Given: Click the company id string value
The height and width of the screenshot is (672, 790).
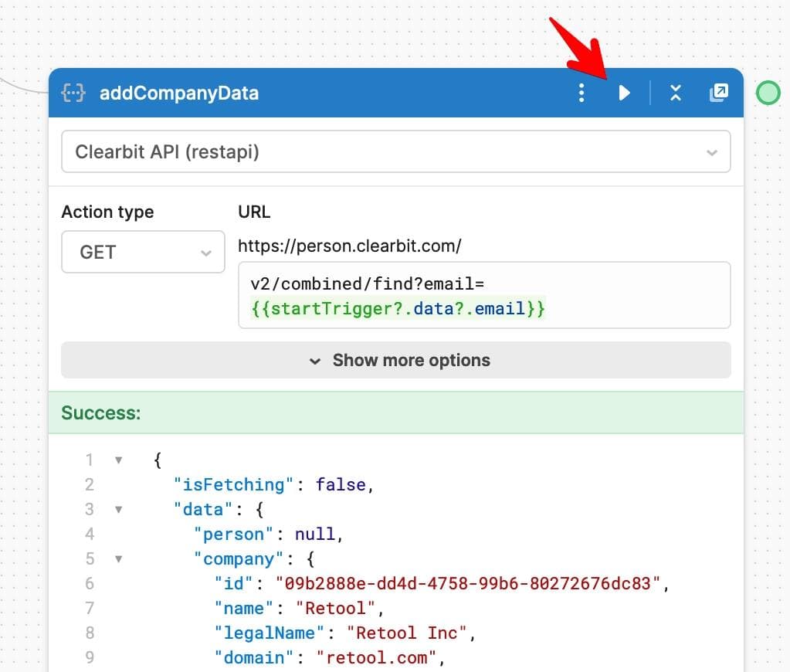Looking at the screenshot, I should click(x=468, y=584).
